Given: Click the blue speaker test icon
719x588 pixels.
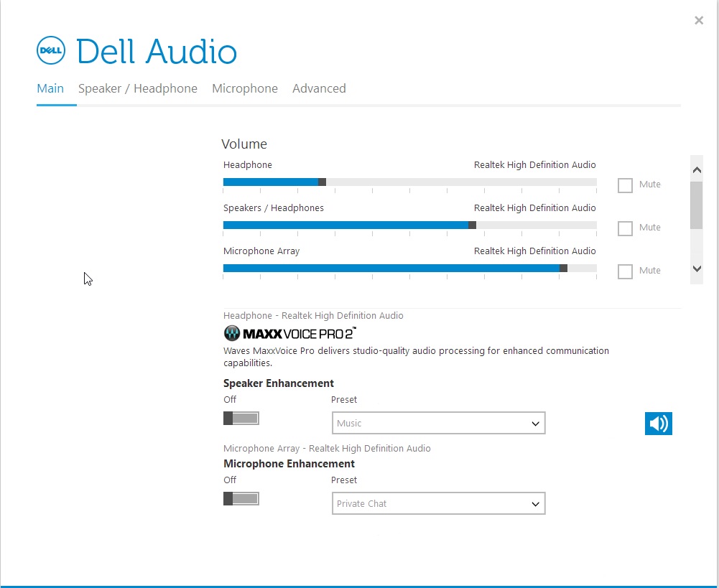Looking at the screenshot, I should click(x=658, y=424).
